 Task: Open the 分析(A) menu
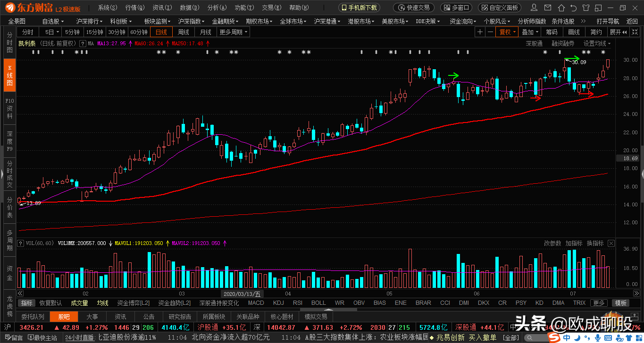(x=217, y=8)
